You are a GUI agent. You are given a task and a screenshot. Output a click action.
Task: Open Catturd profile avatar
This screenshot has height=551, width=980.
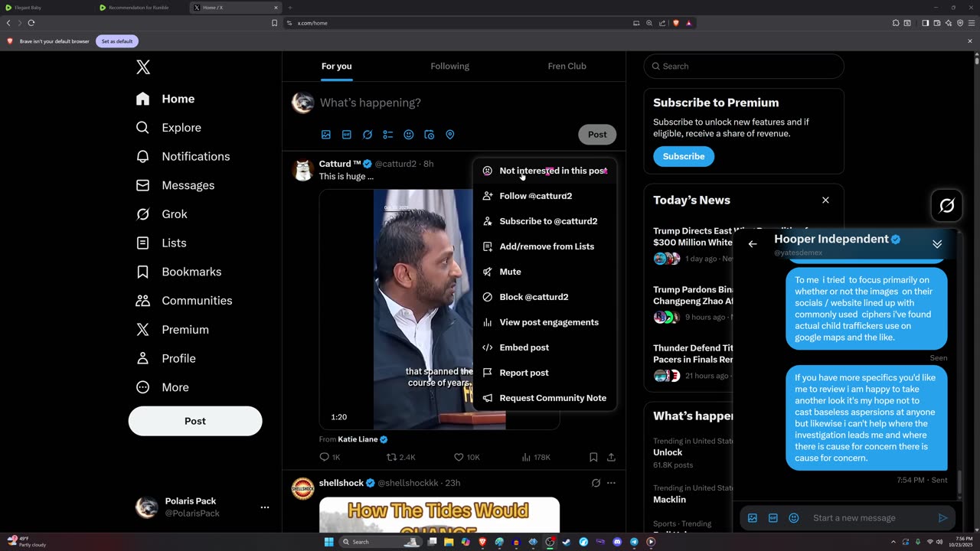[x=303, y=170]
